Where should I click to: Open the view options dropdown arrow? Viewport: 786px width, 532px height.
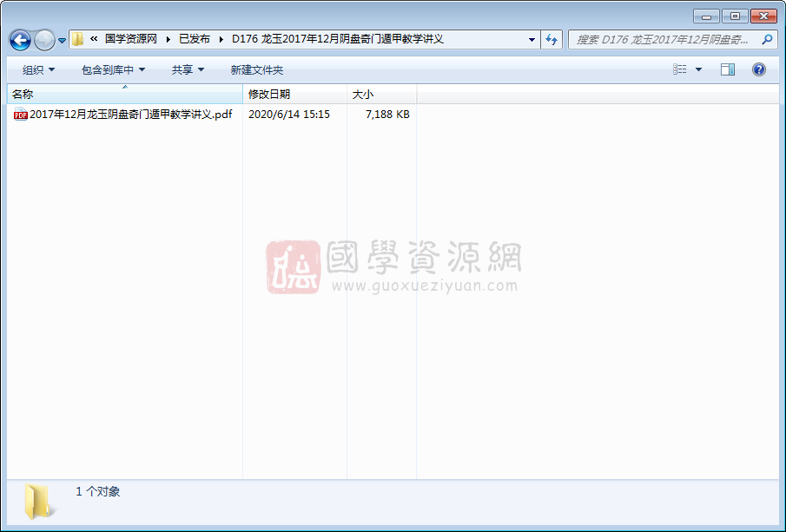click(x=698, y=69)
